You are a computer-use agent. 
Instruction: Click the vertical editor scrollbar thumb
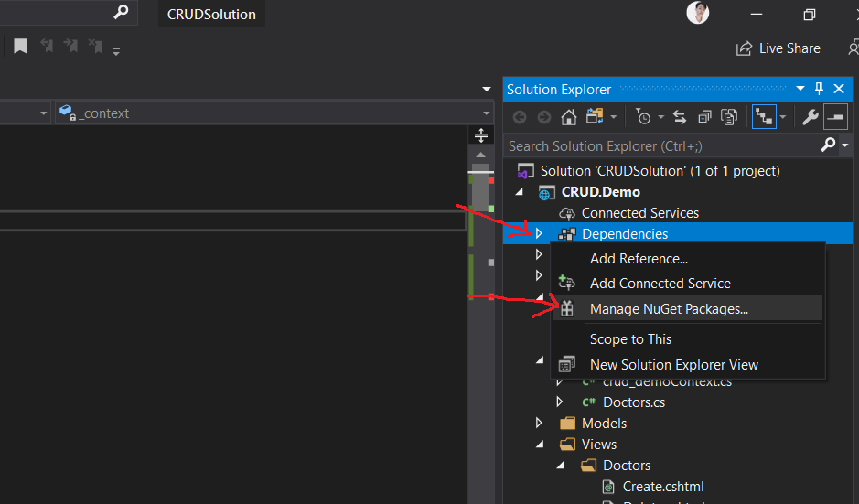[480, 187]
